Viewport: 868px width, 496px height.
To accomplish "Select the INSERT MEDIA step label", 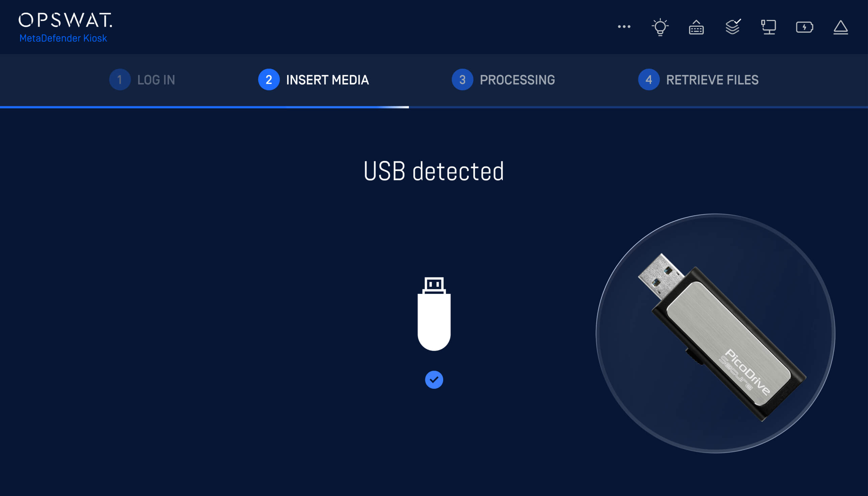I will [x=327, y=80].
